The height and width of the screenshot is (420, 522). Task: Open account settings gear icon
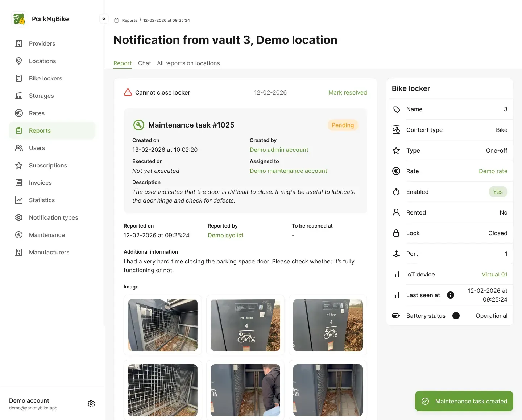(x=91, y=404)
